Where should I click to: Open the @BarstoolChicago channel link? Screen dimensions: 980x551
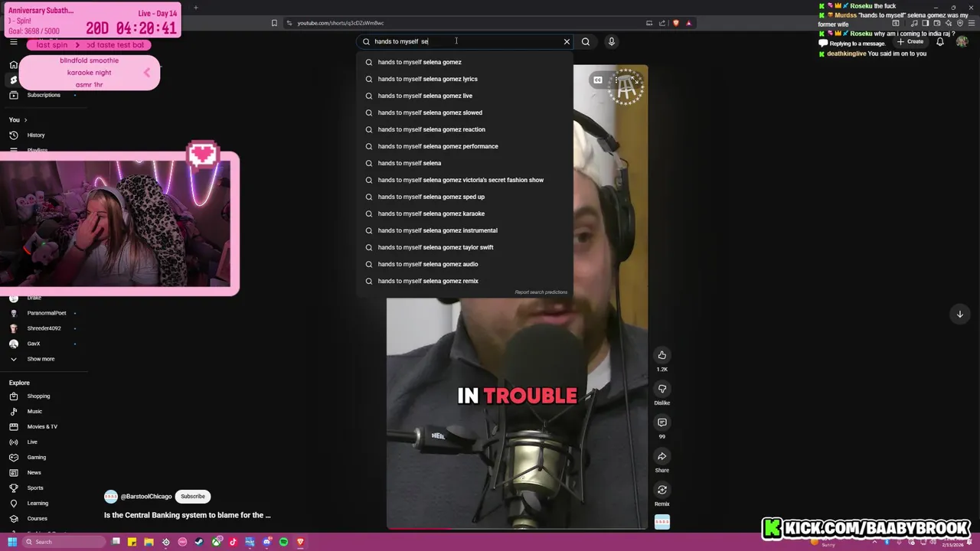point(146,497)
